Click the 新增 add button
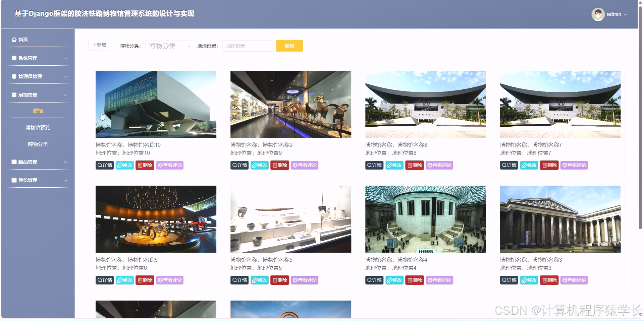644x321 pixels. click(99, 45)
